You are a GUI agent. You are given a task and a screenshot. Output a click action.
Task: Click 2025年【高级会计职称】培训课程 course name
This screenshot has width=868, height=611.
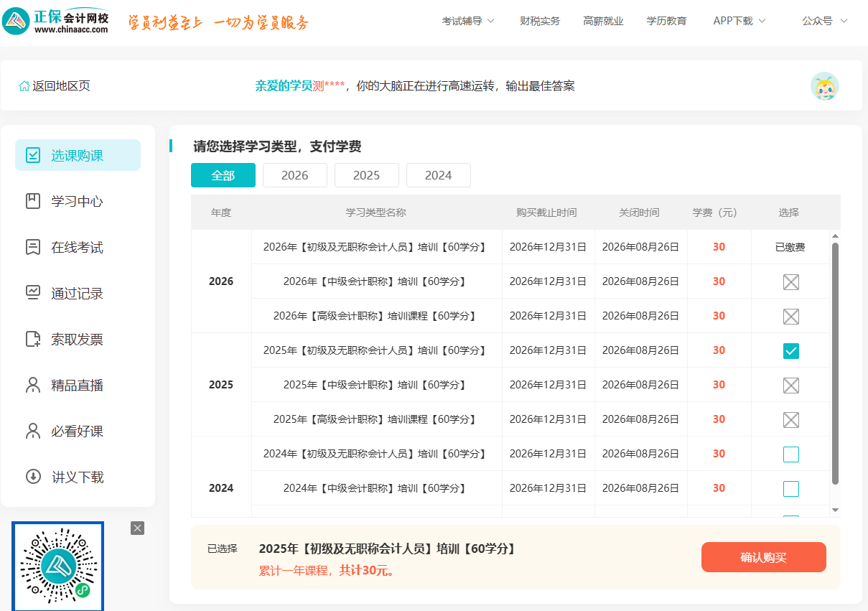coord(376,419)
